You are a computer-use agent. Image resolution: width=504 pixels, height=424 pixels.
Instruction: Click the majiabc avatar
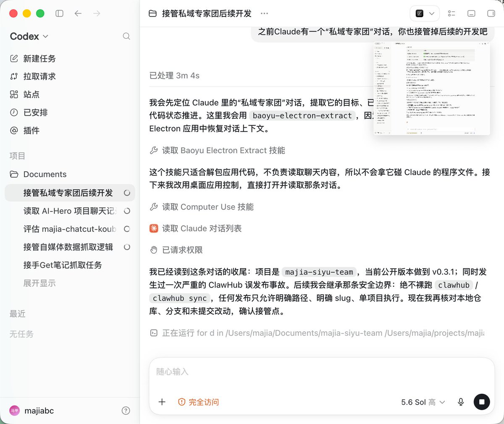coord(14,411)
